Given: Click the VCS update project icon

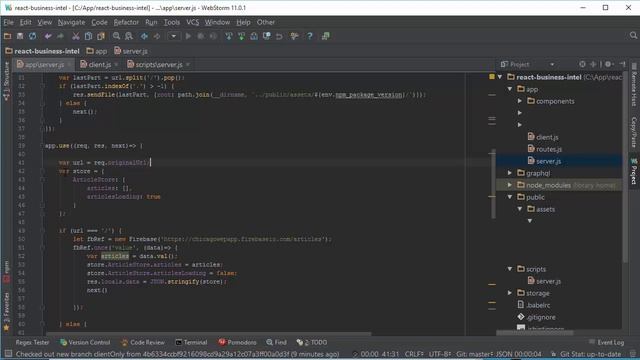Looking at the screenshot, I should (229, 36).
